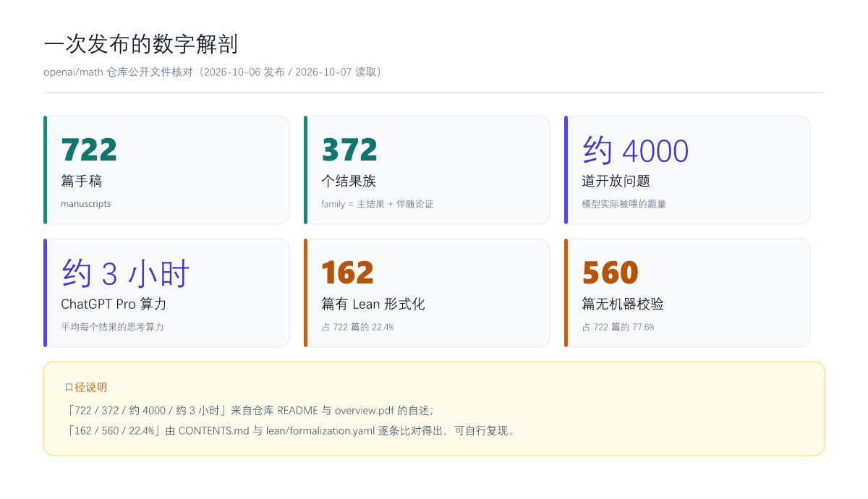
Task: Click the caption 占 722 篇的 22.4%
Action: 358,327
